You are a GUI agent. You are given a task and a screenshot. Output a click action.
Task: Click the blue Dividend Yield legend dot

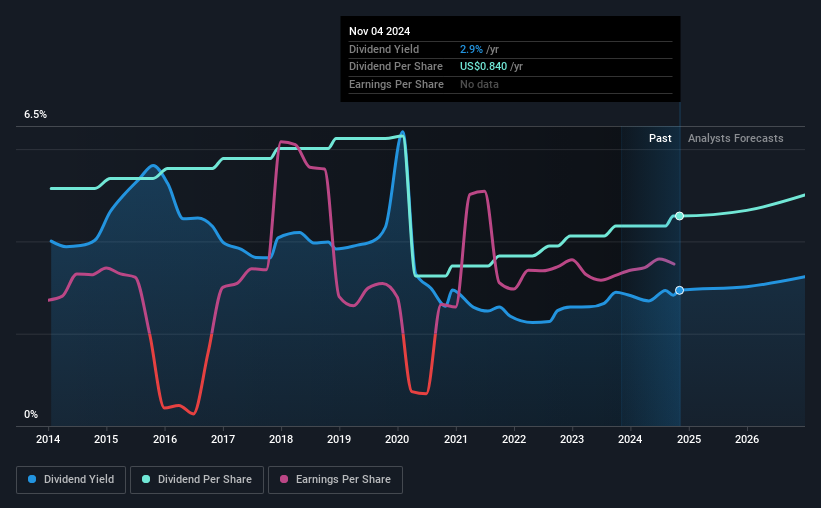coord(32,479)
